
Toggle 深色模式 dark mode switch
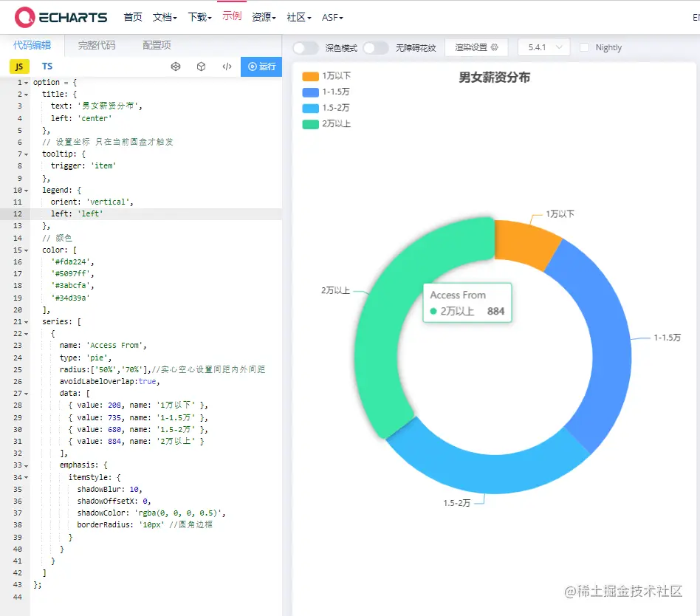(x=306, y=48)
